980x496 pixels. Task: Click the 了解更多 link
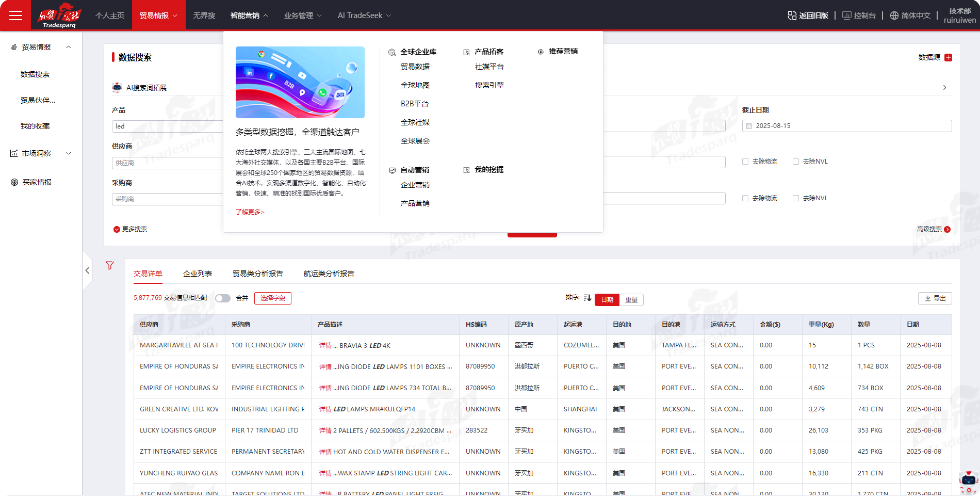pos(250,212)
